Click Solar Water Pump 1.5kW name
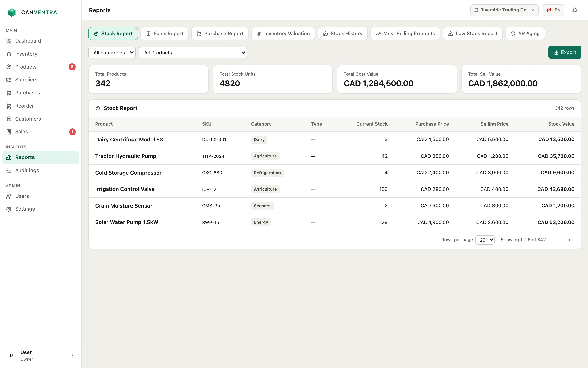 coord(127,222)
